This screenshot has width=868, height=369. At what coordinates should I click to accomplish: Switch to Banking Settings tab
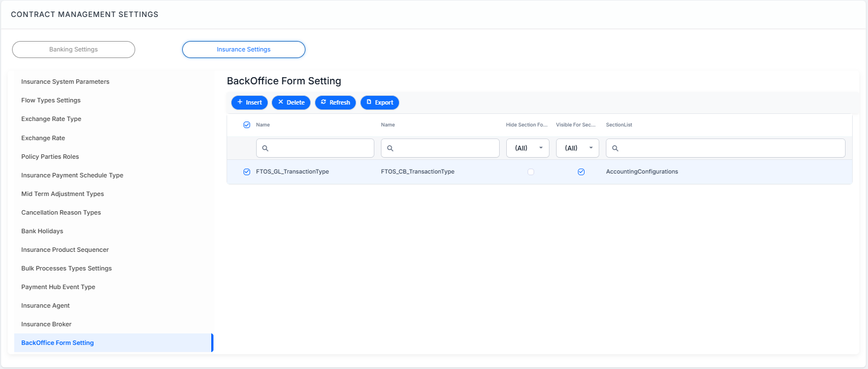[73, 49]
